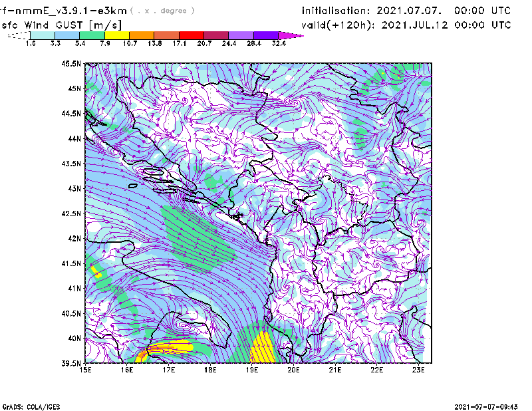Click the magenta arrow end of the colorbar
The width and height of the screenshot is (532, 411).
(291, 35)
